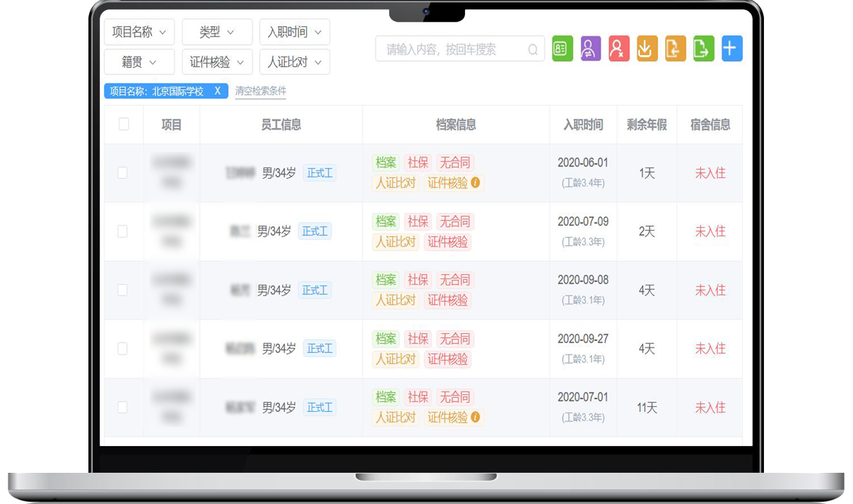This screenshot has height=504, width=853.
Task: Open the 项目名称 filter dropdown
Action: tap(139, 32)
